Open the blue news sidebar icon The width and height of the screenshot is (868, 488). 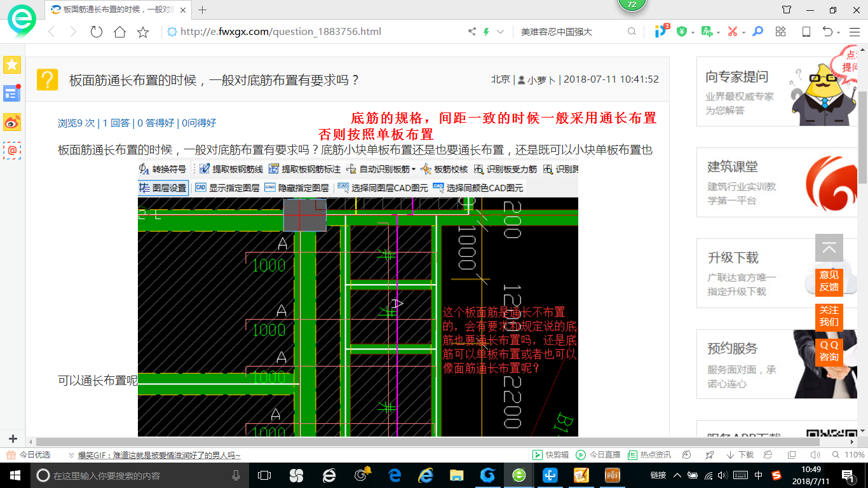pos(12,93)
